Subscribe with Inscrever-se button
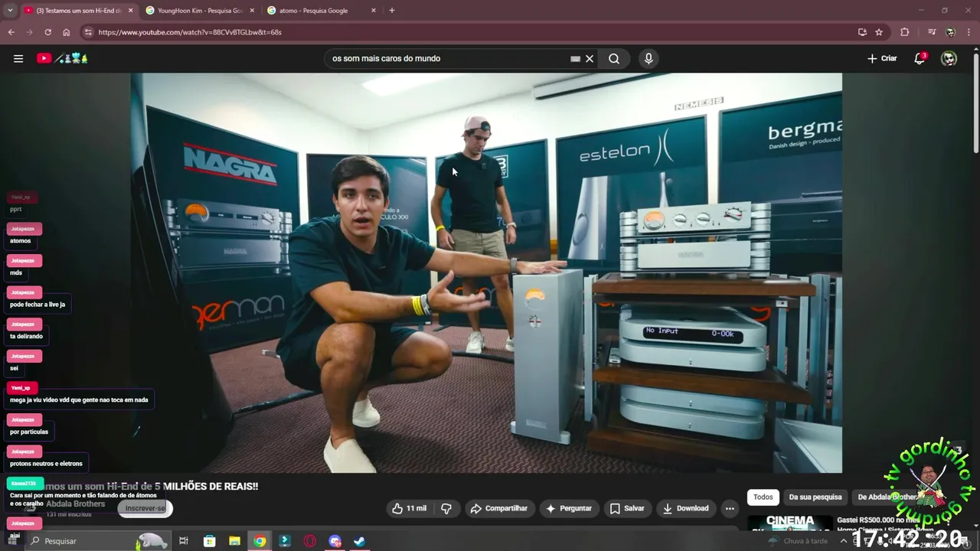 (145, 508)
